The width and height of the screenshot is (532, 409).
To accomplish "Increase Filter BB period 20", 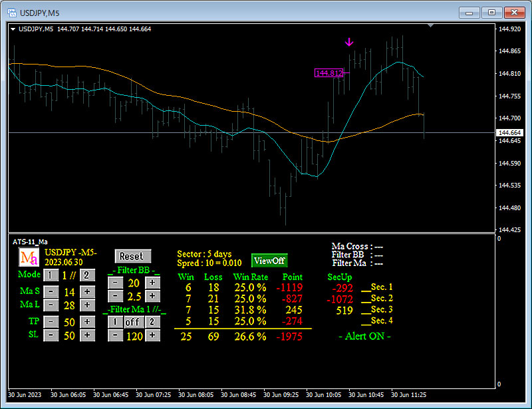I will (152, 283).
